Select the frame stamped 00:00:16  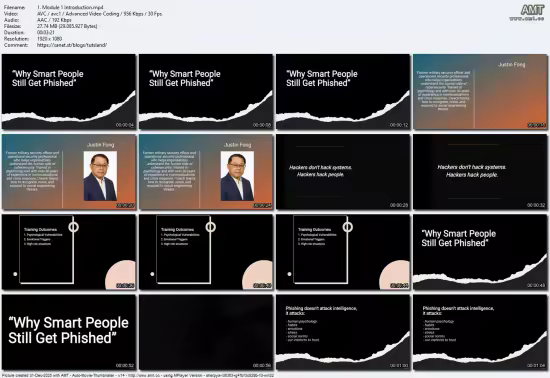point(480,92)
